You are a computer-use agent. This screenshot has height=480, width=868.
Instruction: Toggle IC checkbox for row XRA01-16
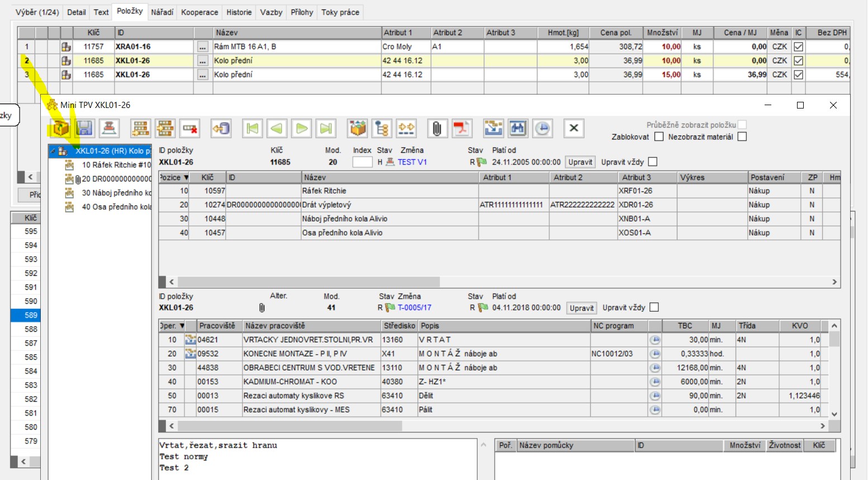coord(799,46)
